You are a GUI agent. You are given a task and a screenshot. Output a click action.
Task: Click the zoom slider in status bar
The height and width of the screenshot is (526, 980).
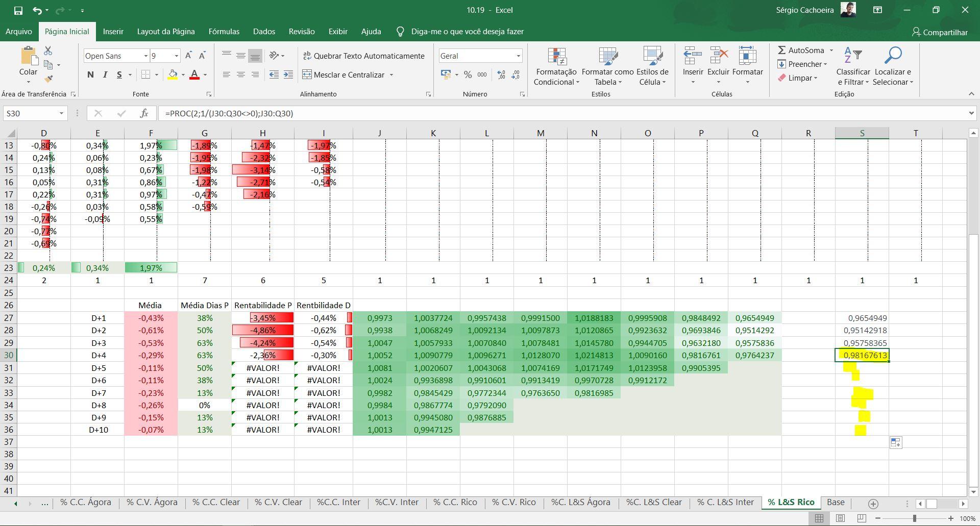(x=915, y=518)
